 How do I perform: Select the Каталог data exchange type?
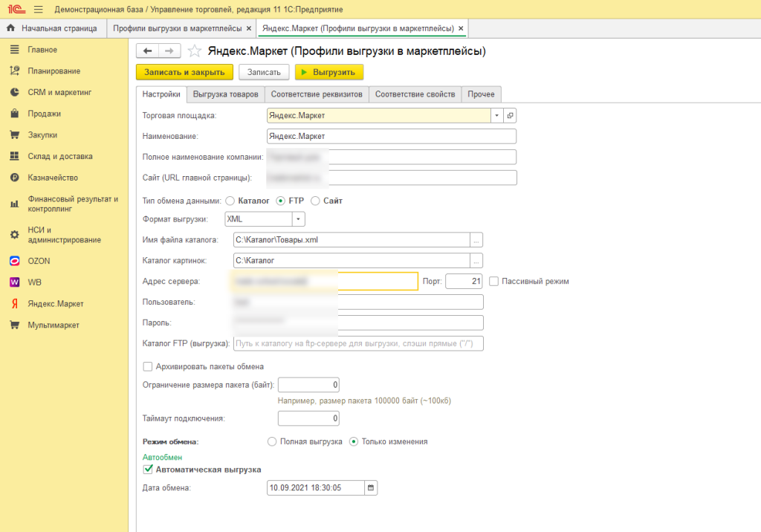230,201
